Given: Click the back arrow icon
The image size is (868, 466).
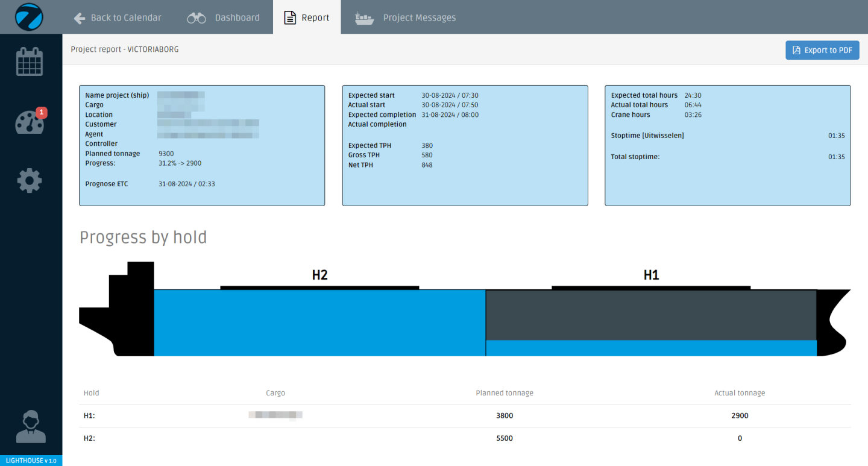Looking at the screenshot, I should pyautogui.click(x=79, y=17).
